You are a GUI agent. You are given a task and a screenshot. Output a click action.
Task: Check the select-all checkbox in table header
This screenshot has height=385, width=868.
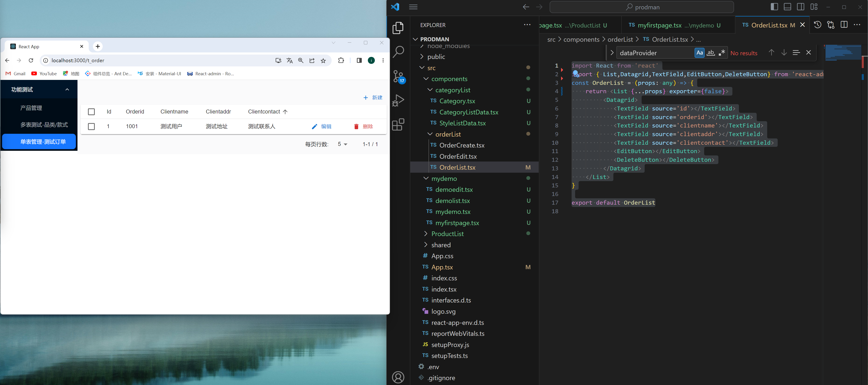tap(91, 111)
